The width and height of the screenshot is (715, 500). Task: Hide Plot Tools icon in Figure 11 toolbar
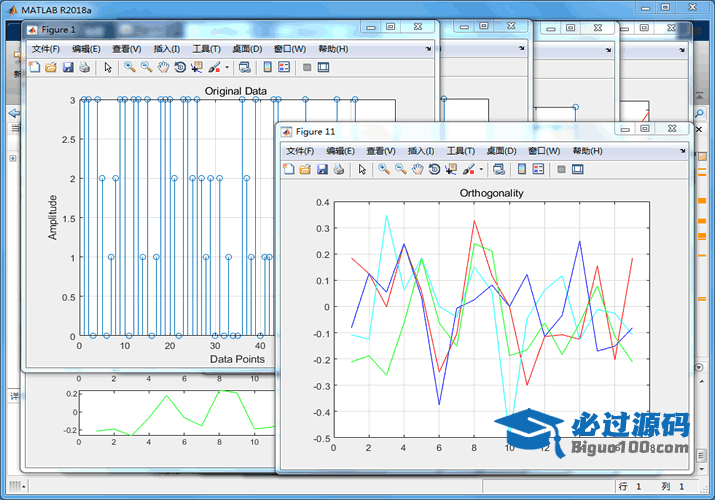[x=561, y=170]
